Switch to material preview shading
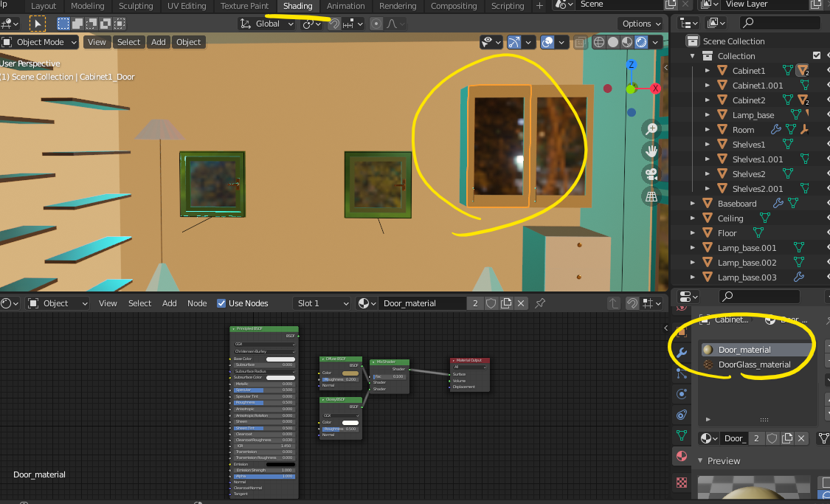Viewport: 830px width, 504px height. tap(626, 42)
